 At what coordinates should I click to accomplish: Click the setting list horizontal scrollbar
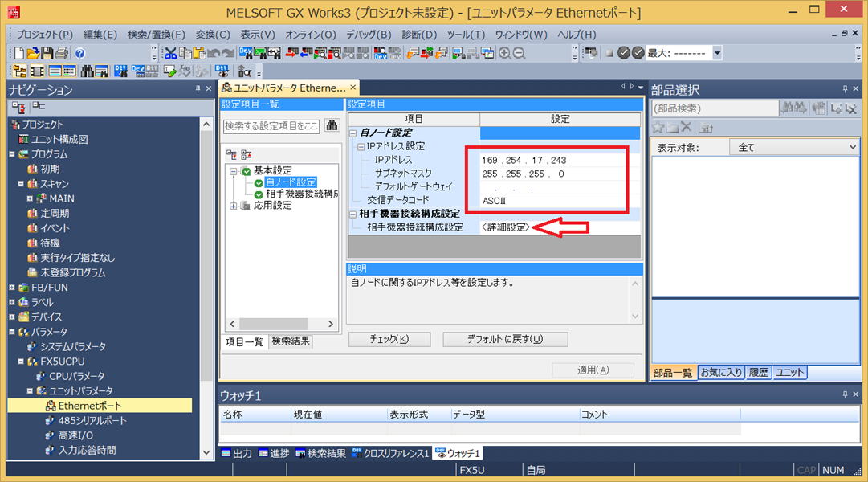281,324
